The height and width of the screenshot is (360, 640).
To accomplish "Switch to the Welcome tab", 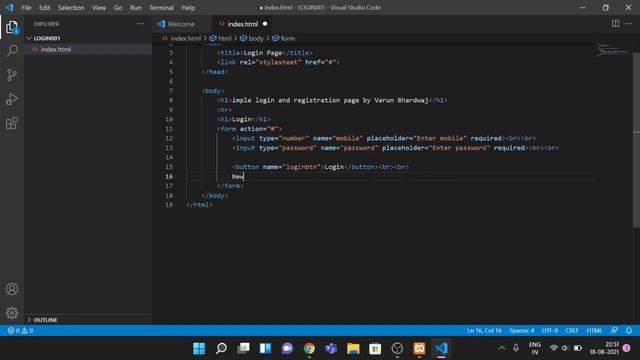I will pyautogui.click(x=182, y=24).
